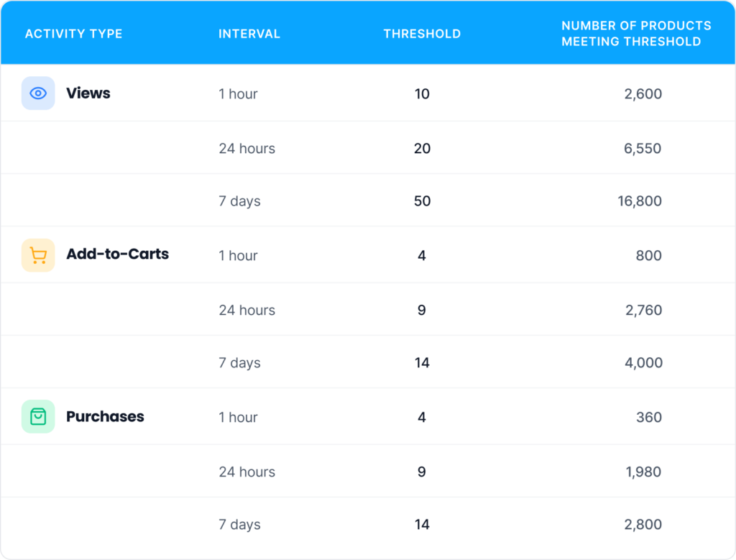Click the orange shopping cart icon
The width and height of the screenshot is (736, 560).
38,255
